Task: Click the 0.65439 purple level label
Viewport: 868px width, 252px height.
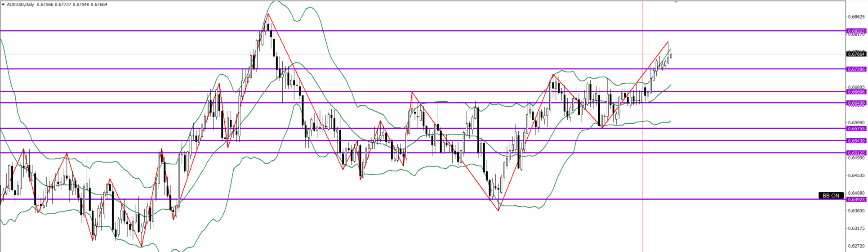Action: click(x=856, y=141)
